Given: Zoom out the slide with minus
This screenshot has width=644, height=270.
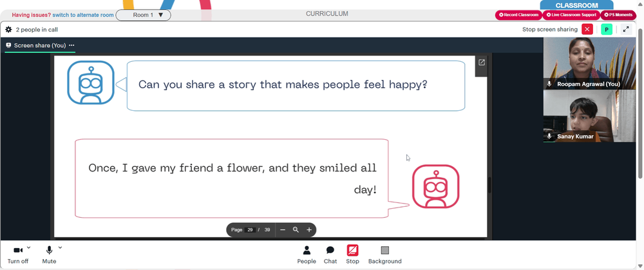Looking at the screenshot, I should pyautogui.click(x=283, y=230).
